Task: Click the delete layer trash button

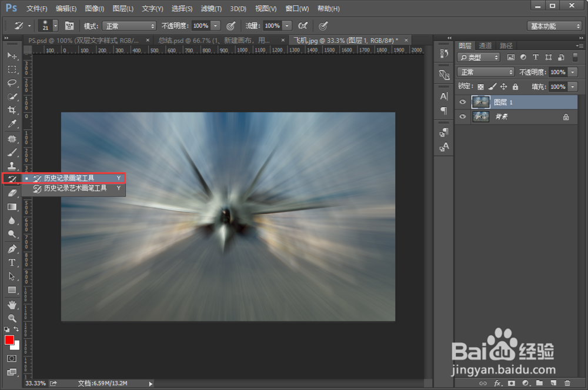Action: 567,383
